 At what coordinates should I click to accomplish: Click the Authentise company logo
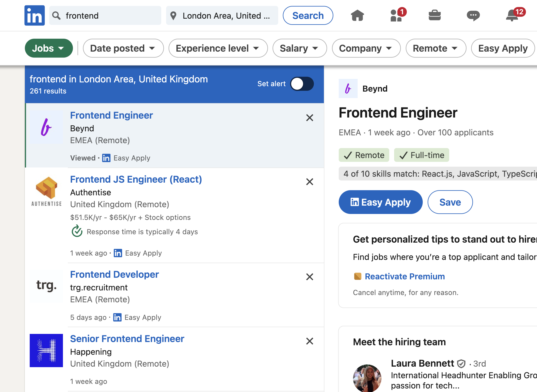pos(46,191)
